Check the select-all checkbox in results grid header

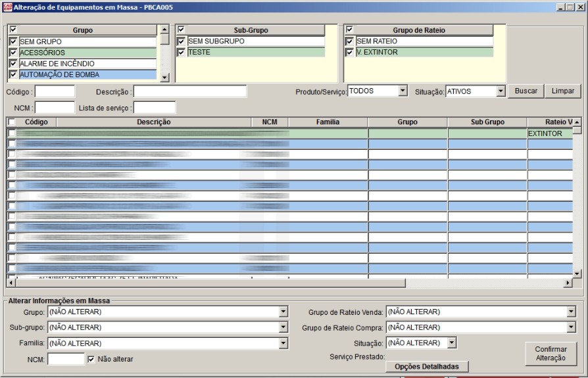pyautogui.click(x=12, y=122)
